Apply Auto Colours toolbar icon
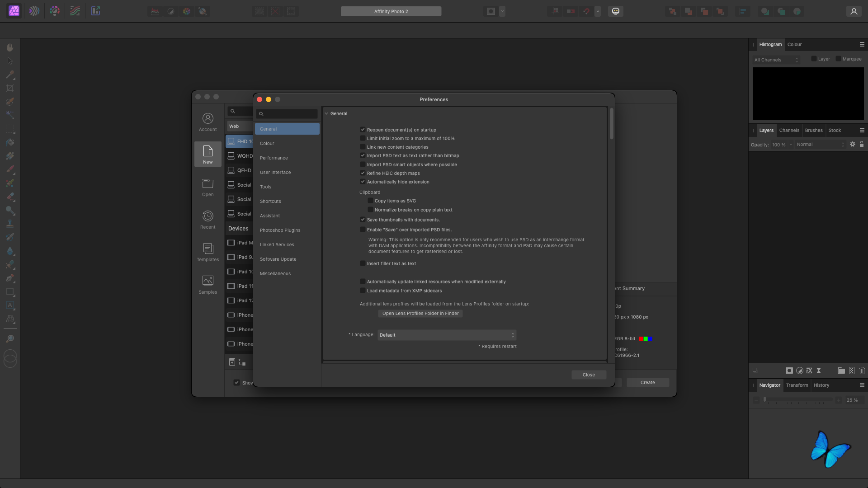Screen dimensions: 868x488 [x=187, y=11]
